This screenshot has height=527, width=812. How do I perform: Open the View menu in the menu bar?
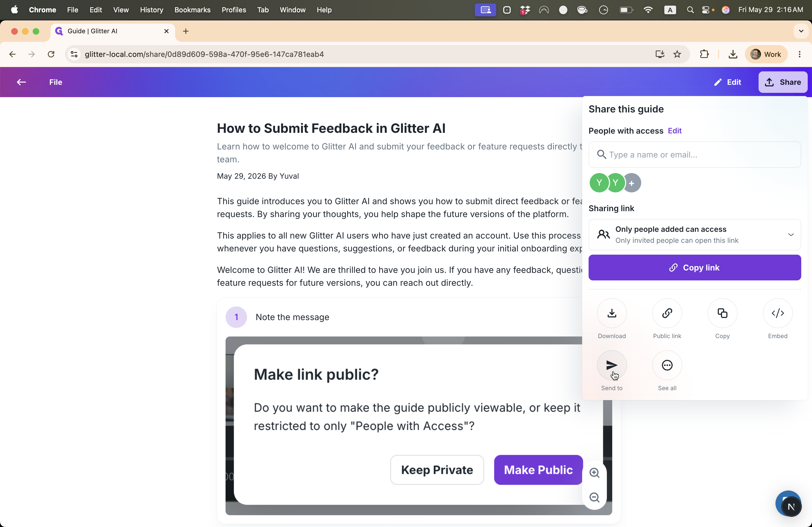tap(121, 10)
